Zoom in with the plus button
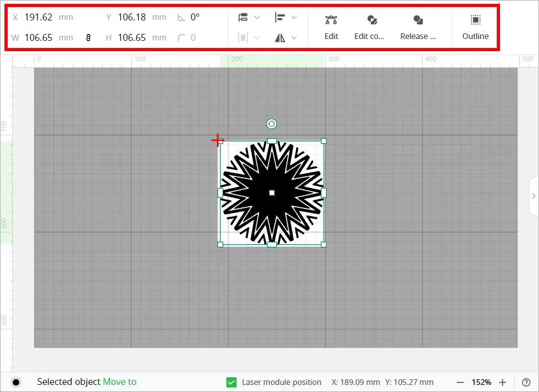Image resolution: width=539 pixels, height=392 pixels. [x=503, y=382]
